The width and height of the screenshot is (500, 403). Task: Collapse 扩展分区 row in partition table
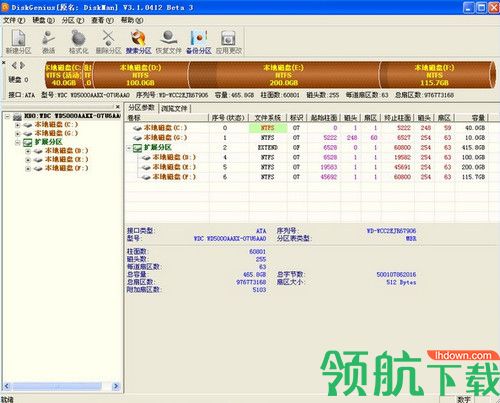[x=129, y=148]
